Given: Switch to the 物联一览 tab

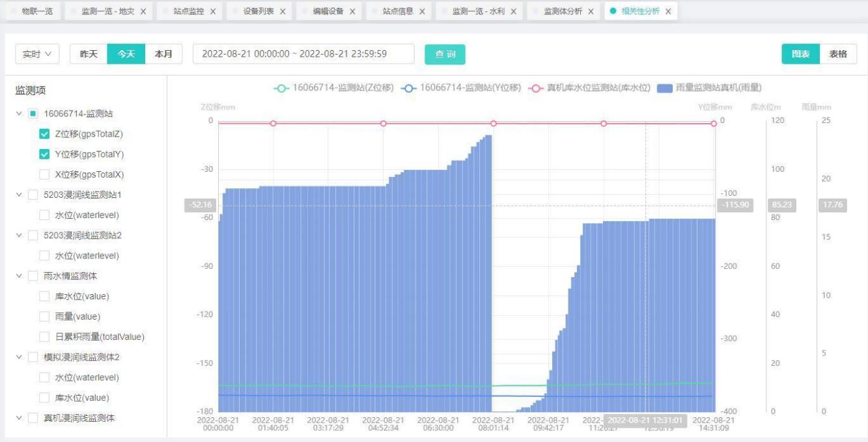Looking at the screenshot, I should (37, 12).
